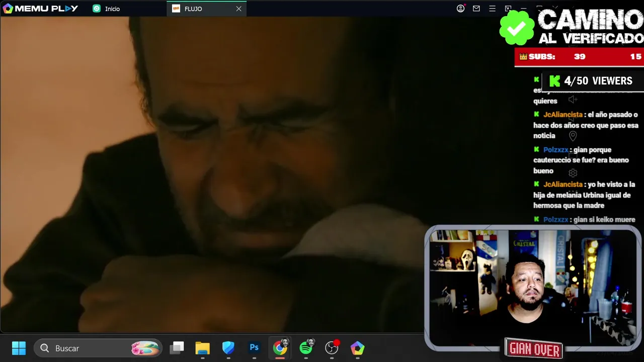Open Task View from the taskbar
The image size is (644, 362).
tap(177, 348)
